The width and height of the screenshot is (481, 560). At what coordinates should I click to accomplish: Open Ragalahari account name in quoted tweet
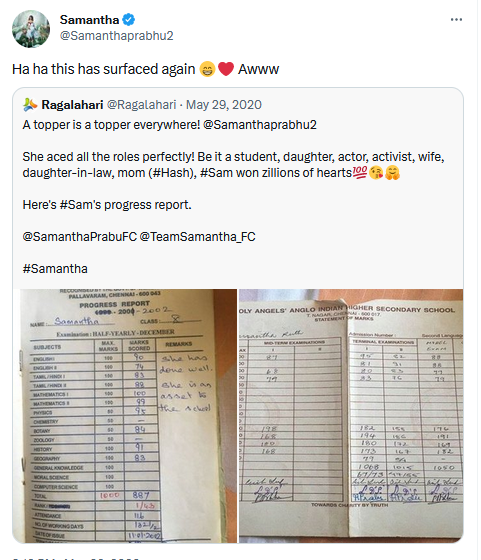72,105
